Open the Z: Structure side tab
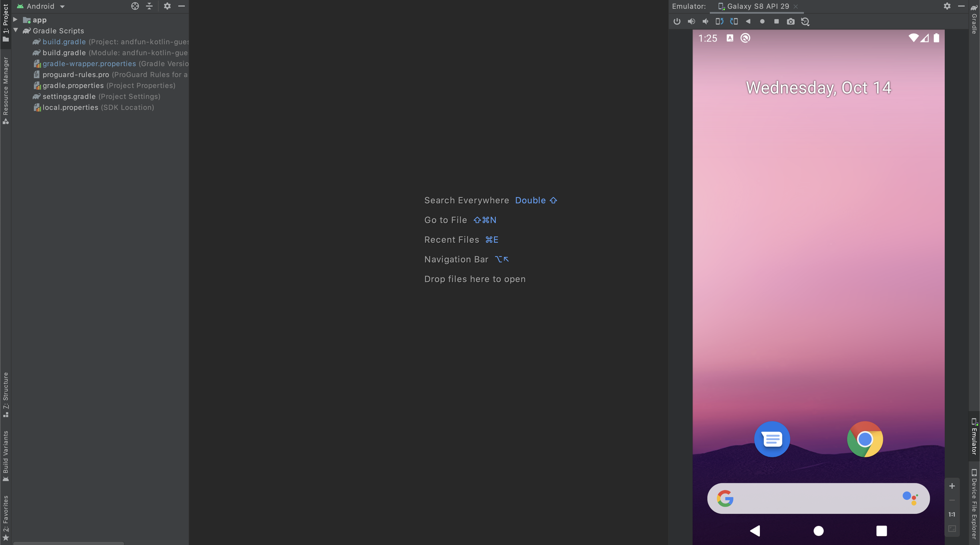Viewport: 980px width, 545px height. tap(5, 394)
